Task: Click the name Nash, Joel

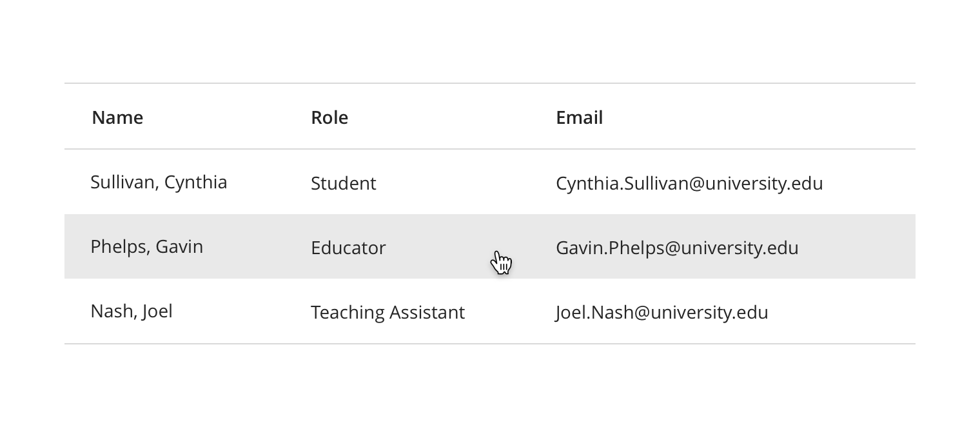Action: 132,312
